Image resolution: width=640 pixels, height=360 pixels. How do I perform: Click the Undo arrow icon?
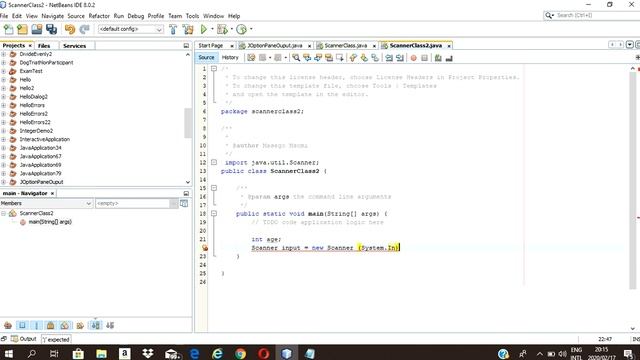(70, 29)
